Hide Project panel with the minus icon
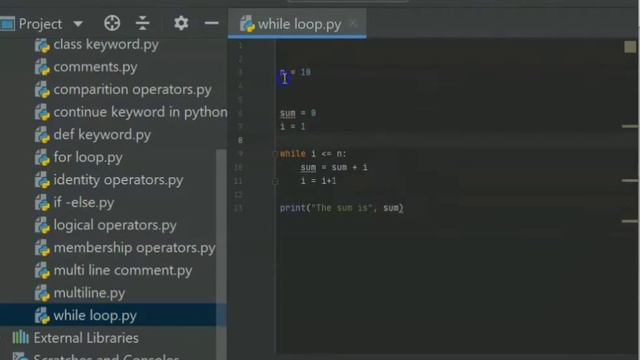The image size is (640, 360). coord(211,23)
